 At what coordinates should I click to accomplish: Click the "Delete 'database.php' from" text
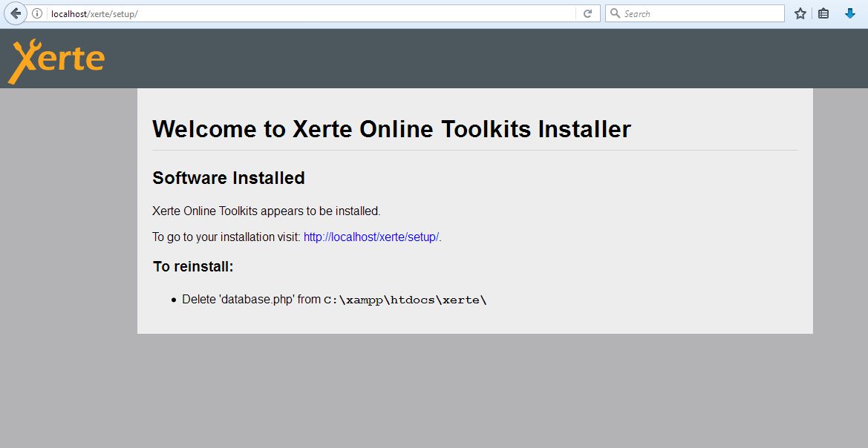pyautogui.click(x=251, y=299)
